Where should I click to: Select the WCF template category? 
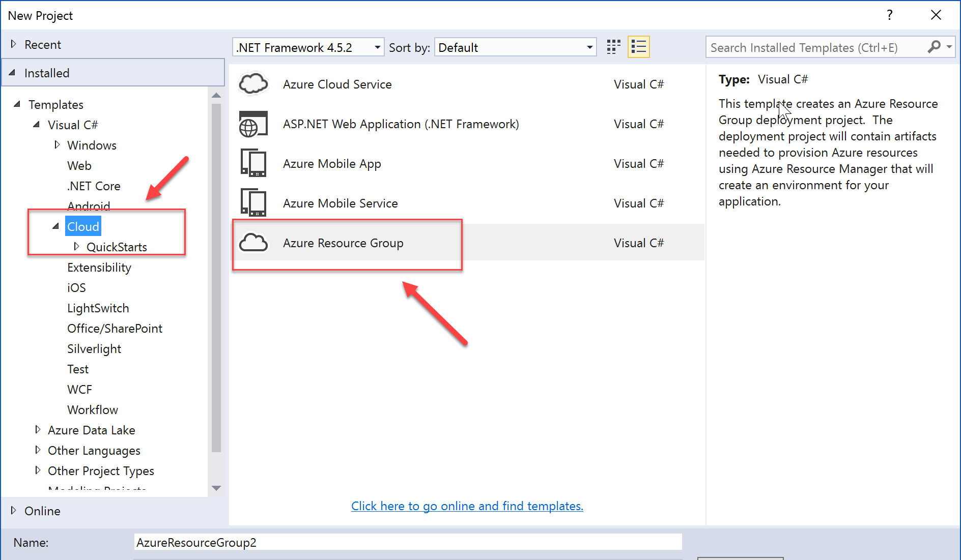point(79,390)
